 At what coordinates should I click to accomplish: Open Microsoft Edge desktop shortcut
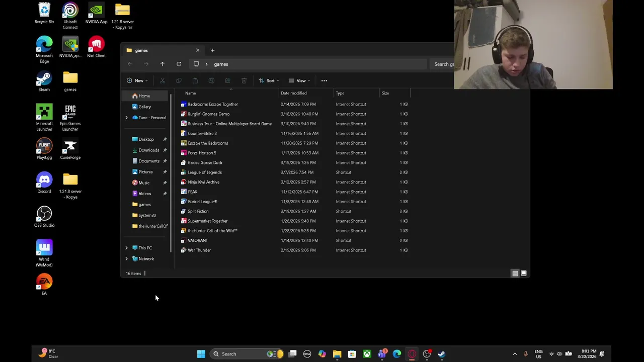(44, 50)
